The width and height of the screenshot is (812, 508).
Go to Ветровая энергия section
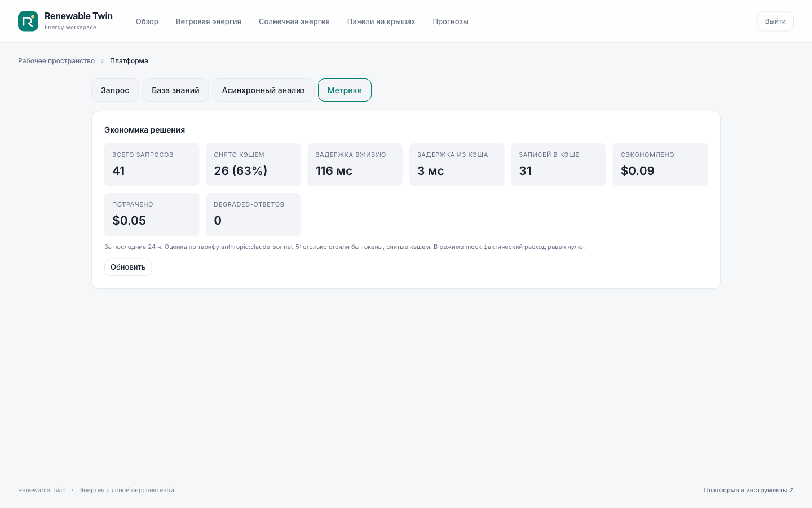208,21
